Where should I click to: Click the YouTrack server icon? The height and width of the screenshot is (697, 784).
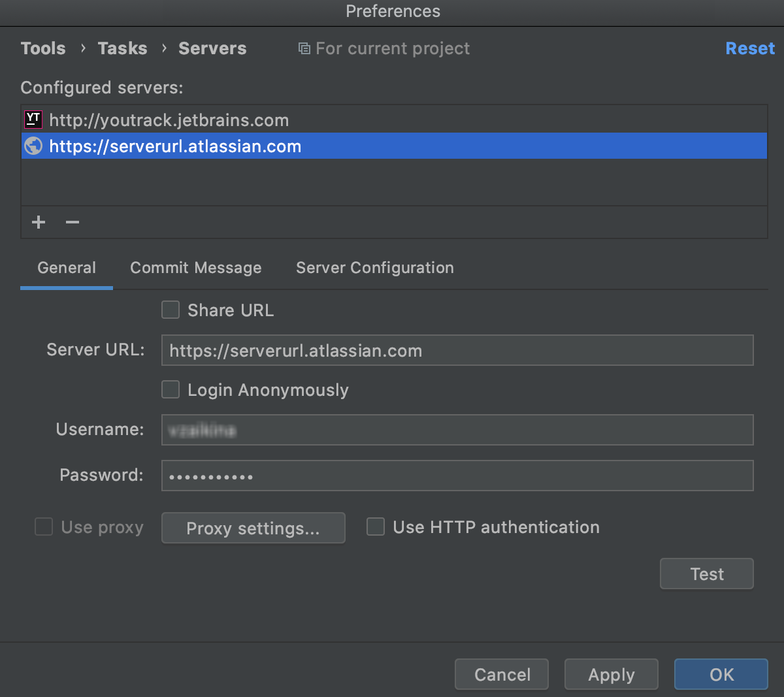click(33, 120)
